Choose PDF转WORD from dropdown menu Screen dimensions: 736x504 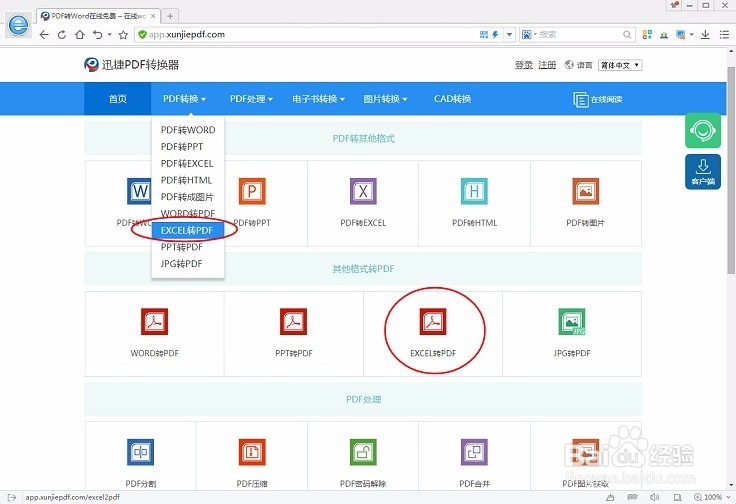(x=188, y=130)
